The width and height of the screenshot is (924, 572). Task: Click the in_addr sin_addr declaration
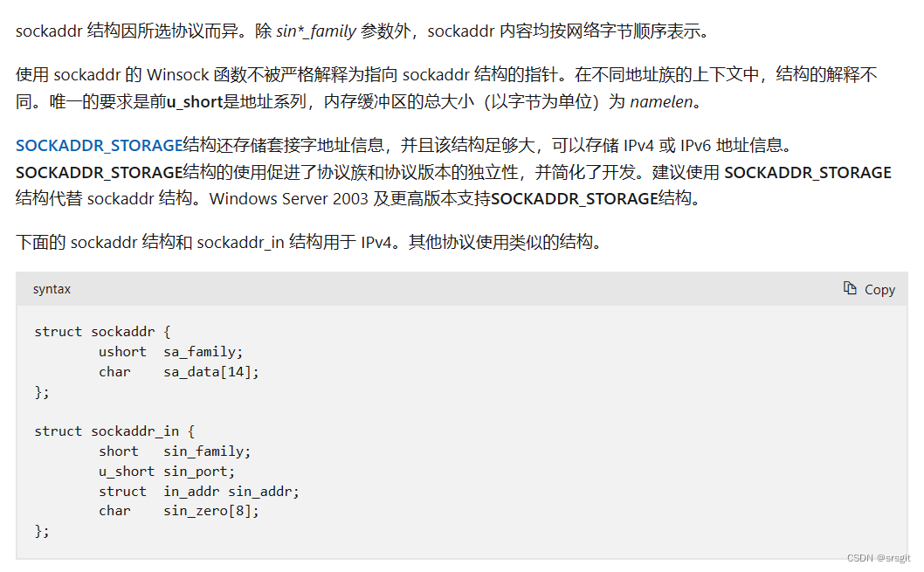point(231,491)
